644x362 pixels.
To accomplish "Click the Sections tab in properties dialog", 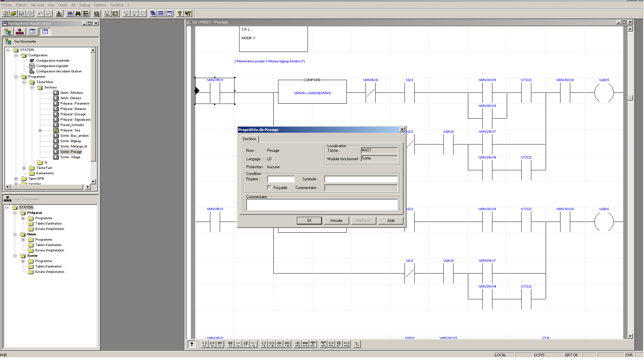I will tap(249, 139).
